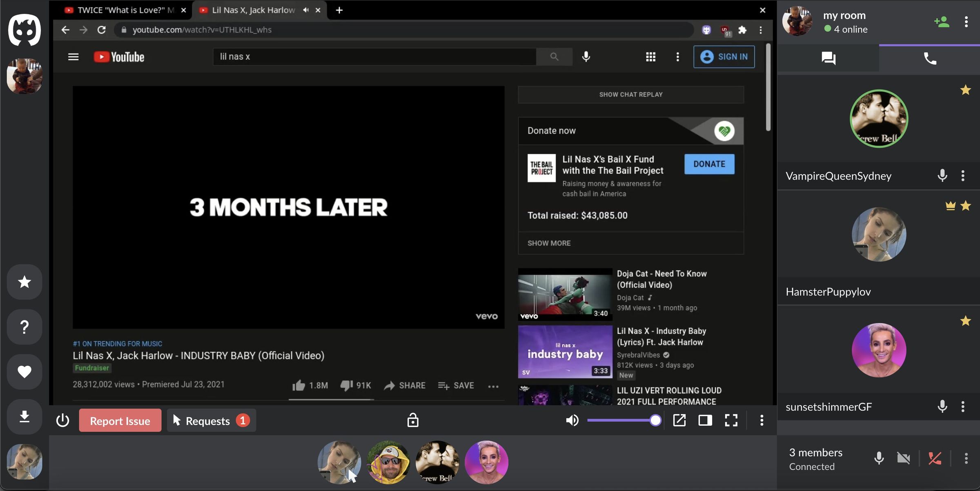Switch to the chat tab

pos(828,58)
